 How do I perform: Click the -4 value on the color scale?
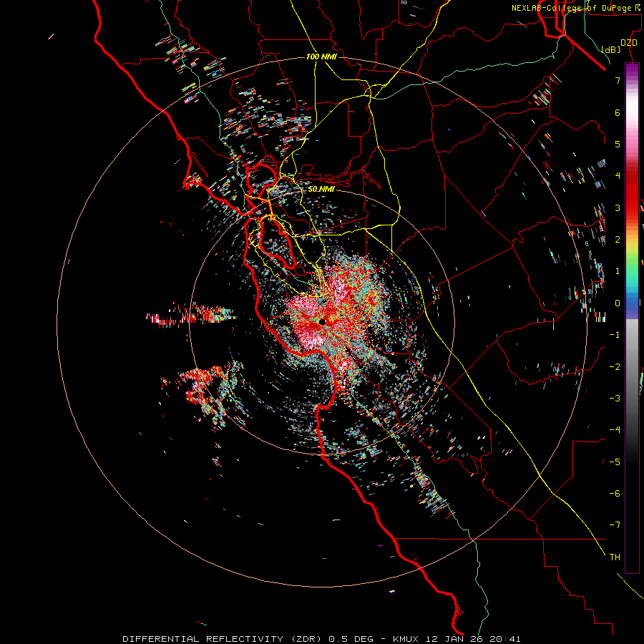coord(615,429)
